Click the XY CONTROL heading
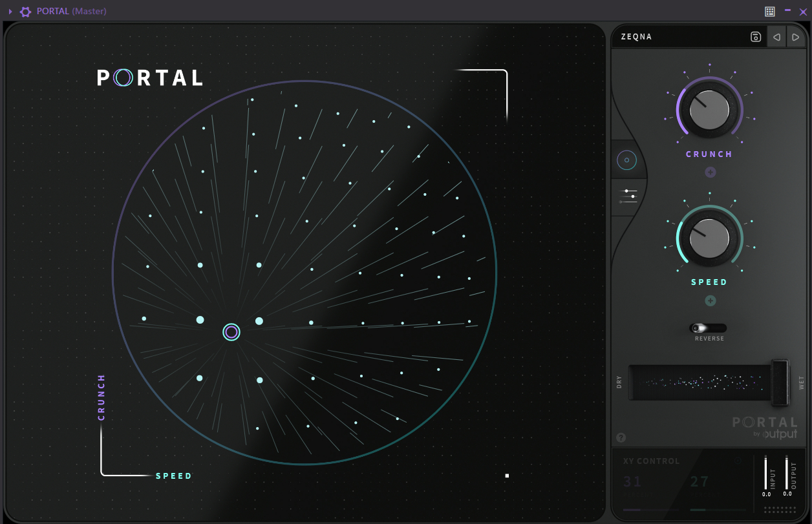The image size is (812, 524). (x=651, y=461)
